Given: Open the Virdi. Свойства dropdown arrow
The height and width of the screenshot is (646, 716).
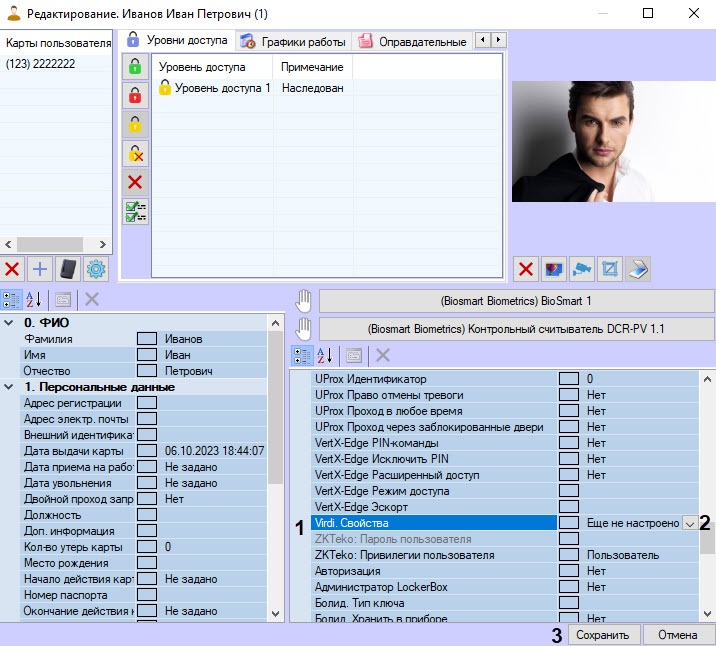Looking at the screenshot, I should coord(689,523).
